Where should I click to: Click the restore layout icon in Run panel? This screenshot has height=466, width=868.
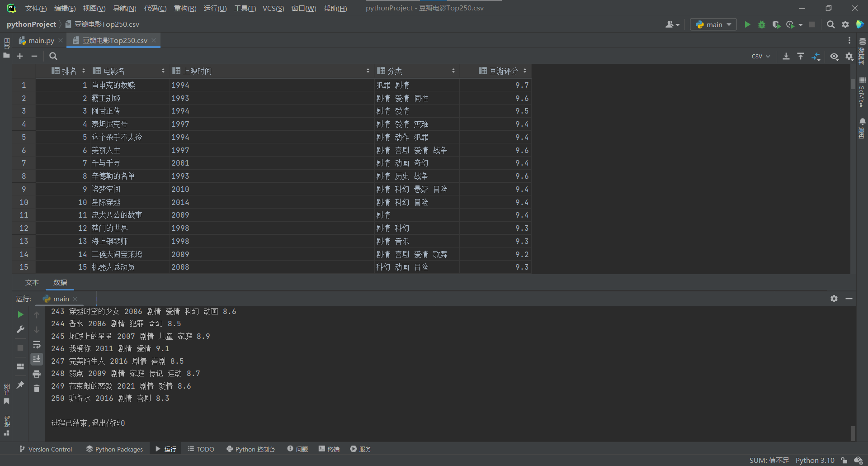[x=20, y=366]
